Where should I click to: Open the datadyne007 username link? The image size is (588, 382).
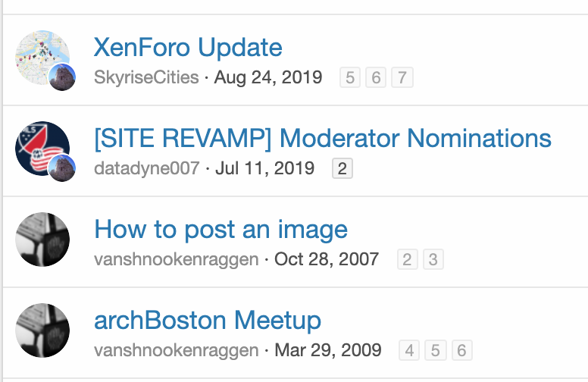pyautogui.click(x=146, y=168)
